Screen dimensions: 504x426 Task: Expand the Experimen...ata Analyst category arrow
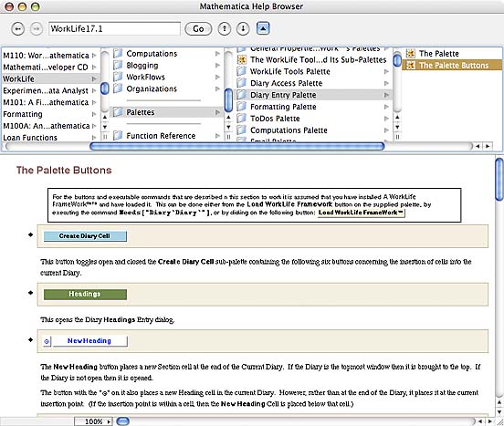[94, 90]
